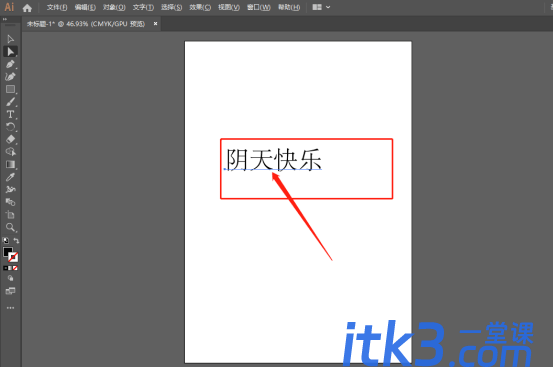Image resolution: width=554 pixels, height=368 pixels.
Task: Click the Home icon
Action: [x=27, y=8]
